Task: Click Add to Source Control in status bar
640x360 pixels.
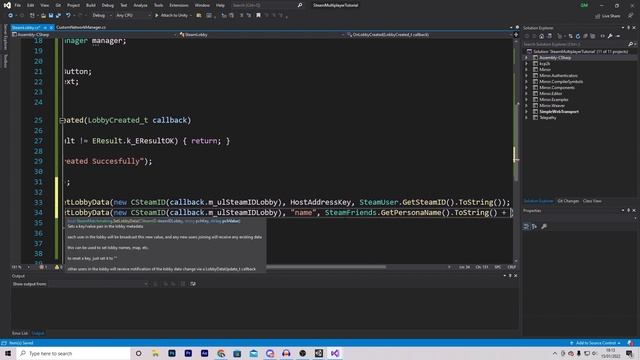Action: 596,343
